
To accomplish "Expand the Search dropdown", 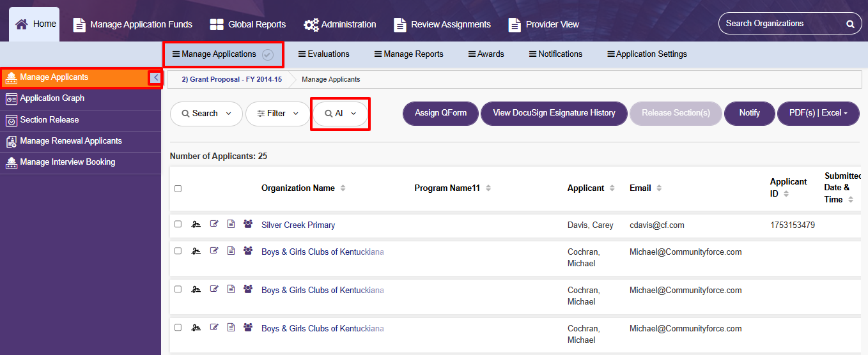I will coord(206,114).
